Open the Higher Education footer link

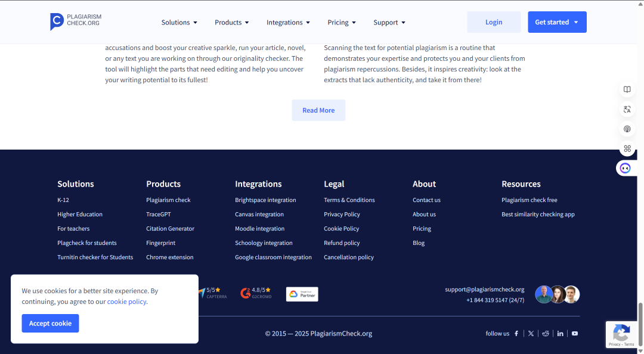coord(80,215)
